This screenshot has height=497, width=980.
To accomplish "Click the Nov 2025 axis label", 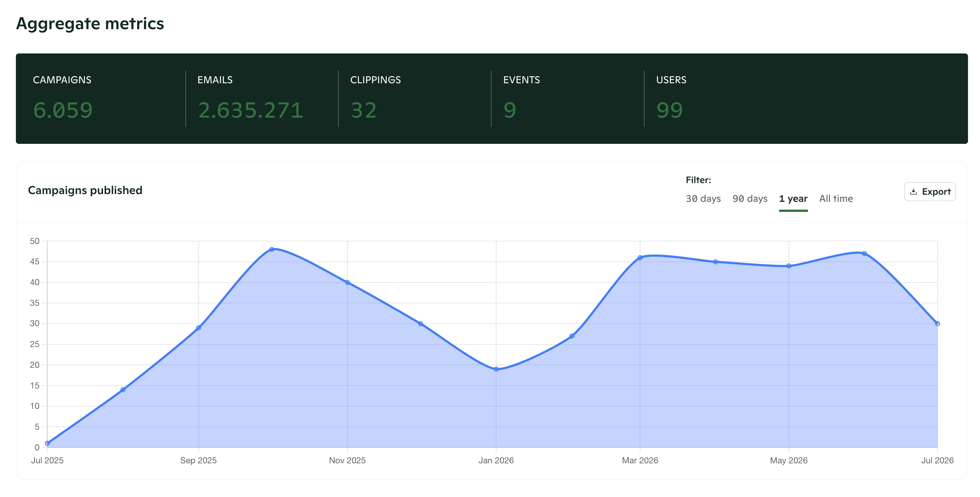I will [347, 460].
